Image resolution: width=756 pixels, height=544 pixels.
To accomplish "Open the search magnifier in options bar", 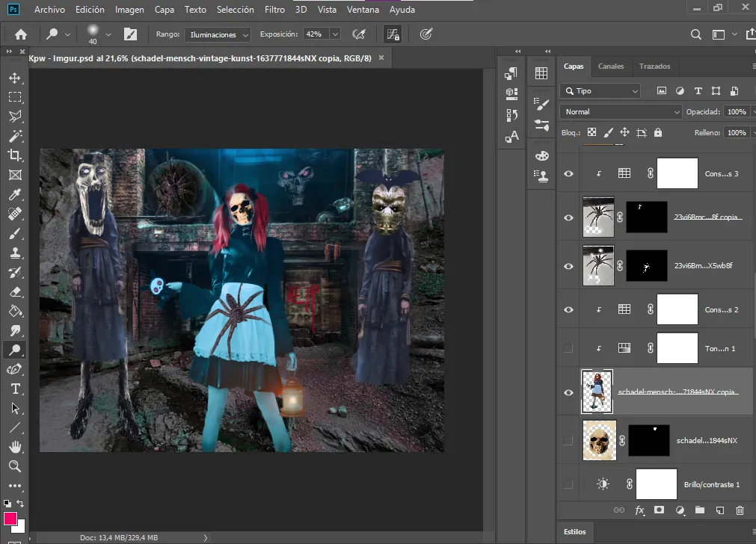I will (x=695, y=34).
